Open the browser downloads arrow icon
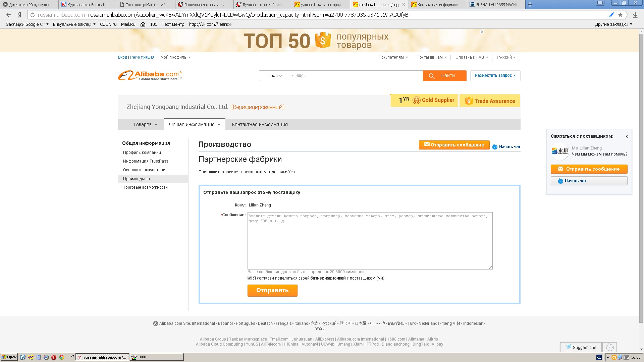 click(635, 15)
